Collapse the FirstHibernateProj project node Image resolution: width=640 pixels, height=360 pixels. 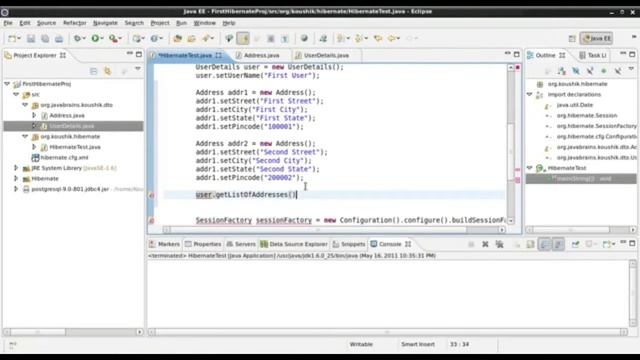click(x=7, y=84)
